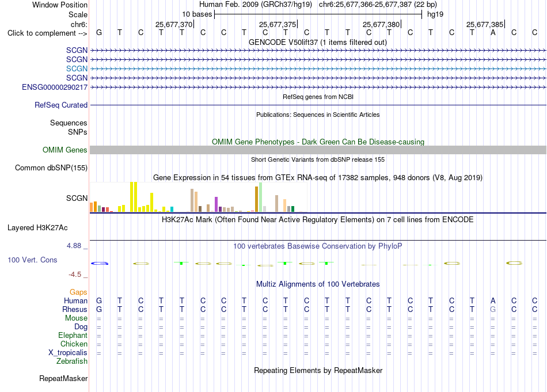The height and width of the screenshot is (392, 547).
Task: Open '100 vertebrates Basewise Conservation by PhyloP' title
Action: [x=318, y=246]
